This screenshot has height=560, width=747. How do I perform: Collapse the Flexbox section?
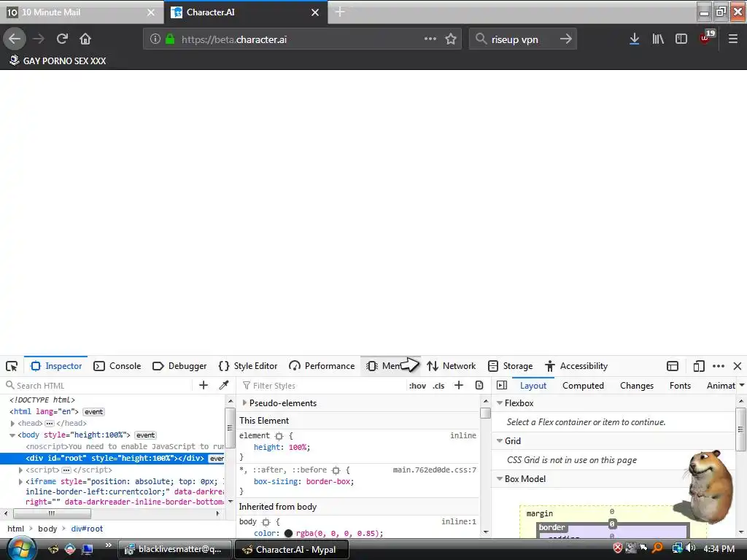tap(499, 402)
